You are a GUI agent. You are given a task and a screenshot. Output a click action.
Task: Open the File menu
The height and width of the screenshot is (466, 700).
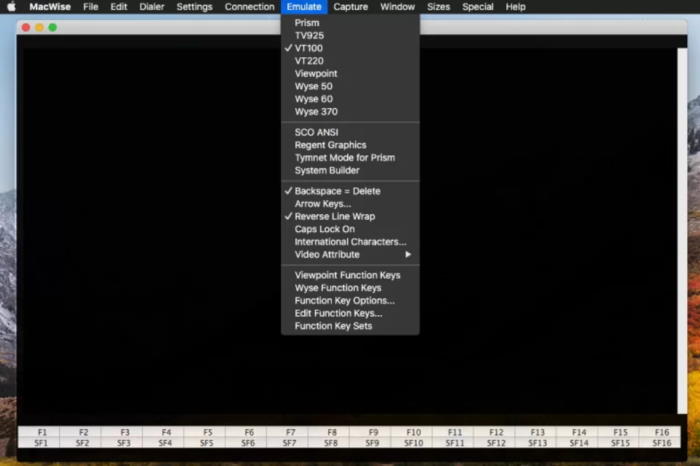click(x=91, y=7)
